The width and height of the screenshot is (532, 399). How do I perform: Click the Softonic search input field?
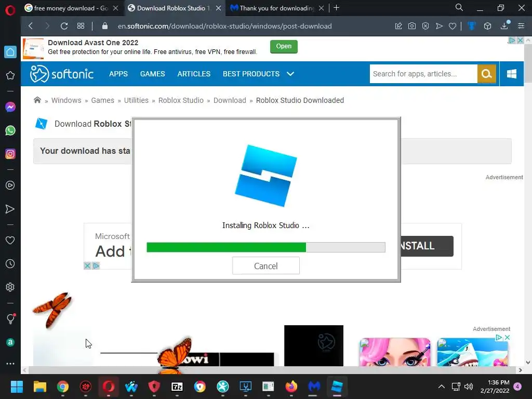[x=423, y=74]
